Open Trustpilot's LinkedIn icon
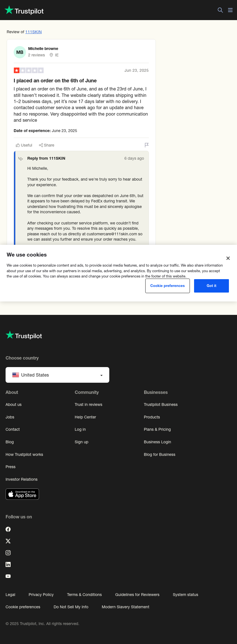Screen dimensions: 237x644 click(x=8, y=564)
